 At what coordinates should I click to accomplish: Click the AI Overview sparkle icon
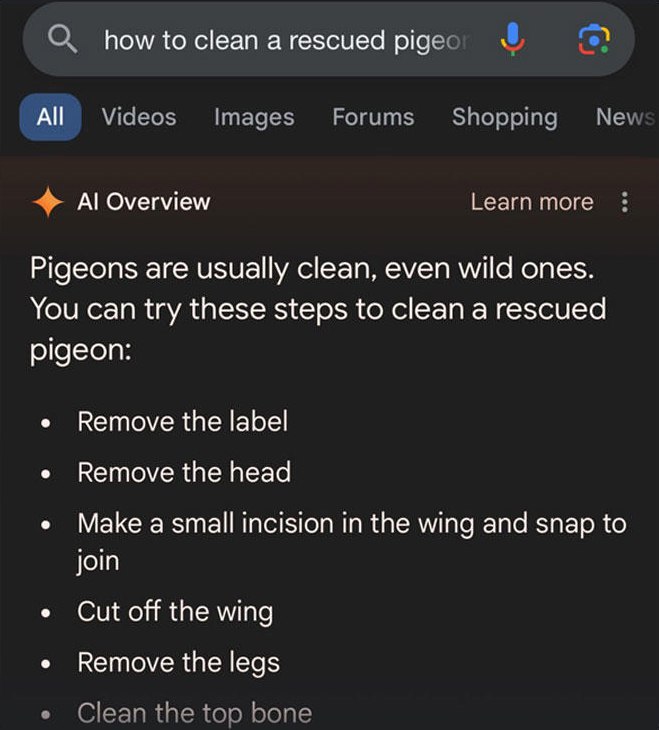47,202
